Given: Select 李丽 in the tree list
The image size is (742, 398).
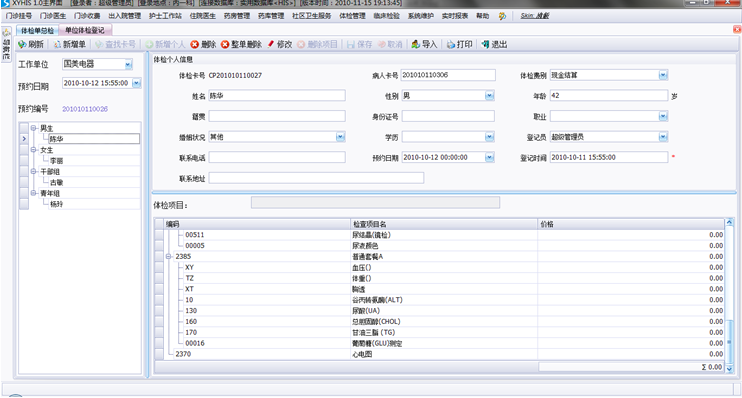Looking at the screenshot, I should pyautogui.click(x=57, y=161).
